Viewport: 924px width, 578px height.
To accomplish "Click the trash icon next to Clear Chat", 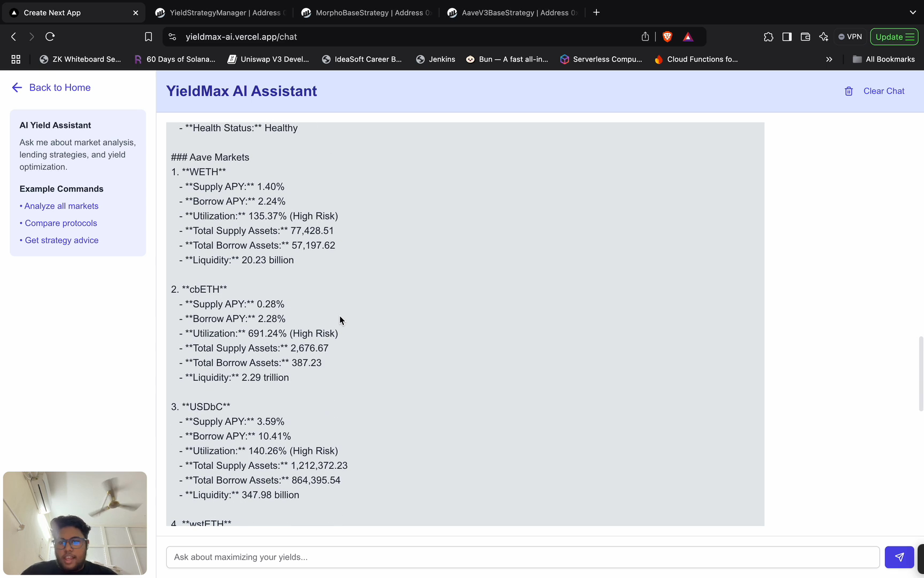I will point(849,92).
